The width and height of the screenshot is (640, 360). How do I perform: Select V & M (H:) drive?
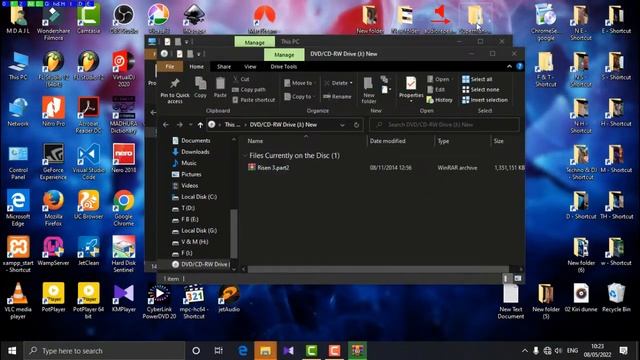click(190, 242)
